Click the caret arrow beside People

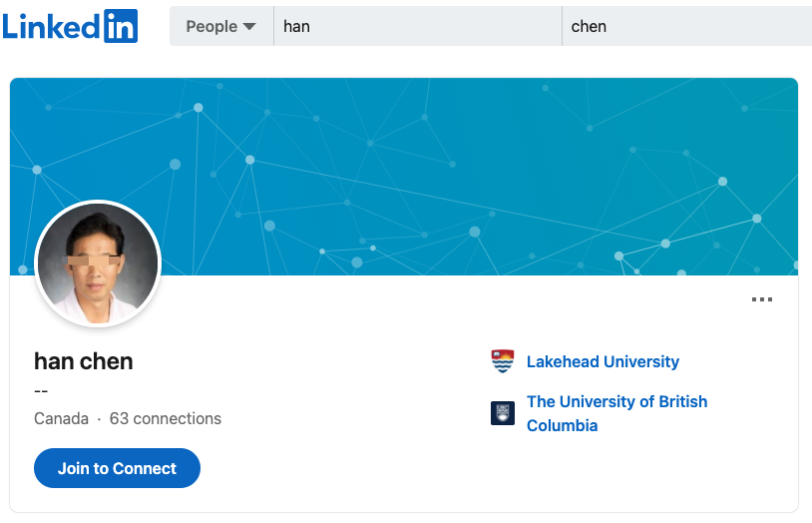[x=249, y=26]
